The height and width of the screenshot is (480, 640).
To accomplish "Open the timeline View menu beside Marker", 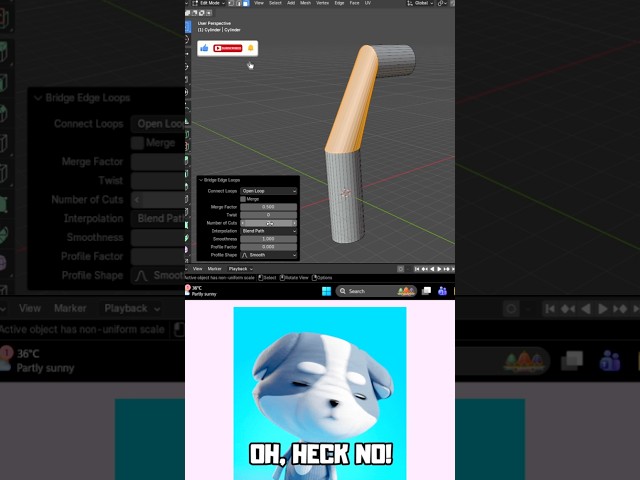I will click(x=198, y=269).
